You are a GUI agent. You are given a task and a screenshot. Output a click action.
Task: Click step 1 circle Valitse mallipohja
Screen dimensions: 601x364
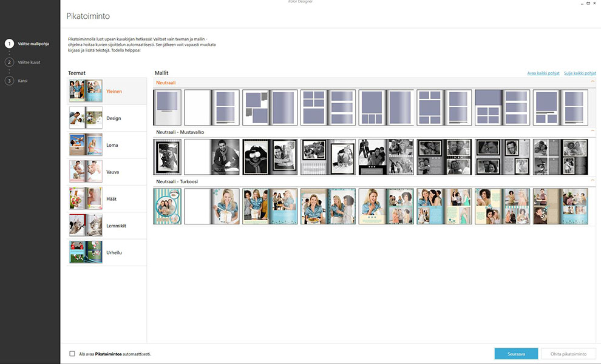[x=9, y=44]
